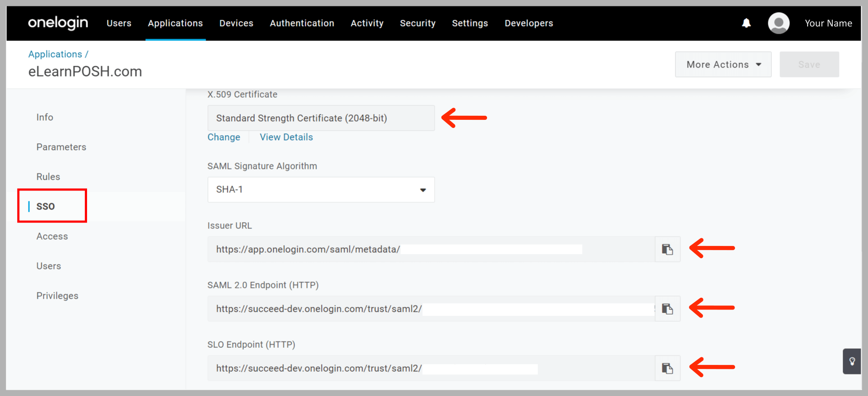Open the Developers menu
The height and width of the screenshot is (396, 868).
tap(528, 23)
